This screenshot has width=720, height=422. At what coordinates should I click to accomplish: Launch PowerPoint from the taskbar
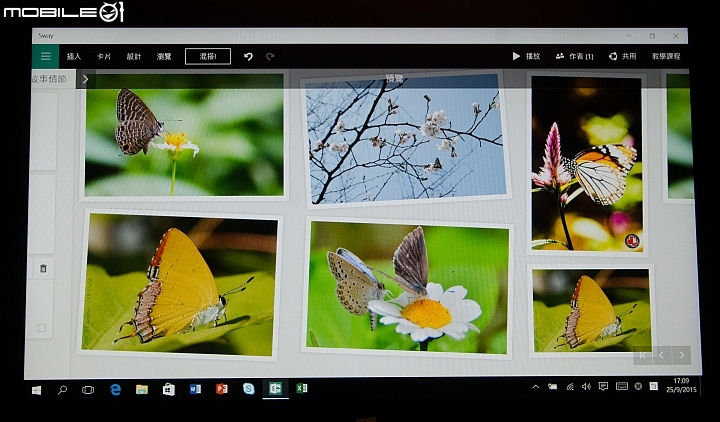tap(222, 389)
